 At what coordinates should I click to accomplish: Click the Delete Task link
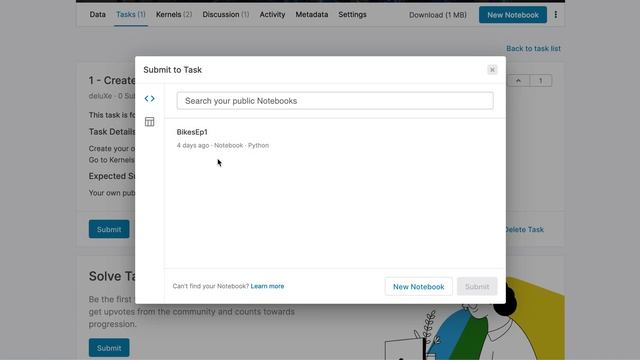524,229
